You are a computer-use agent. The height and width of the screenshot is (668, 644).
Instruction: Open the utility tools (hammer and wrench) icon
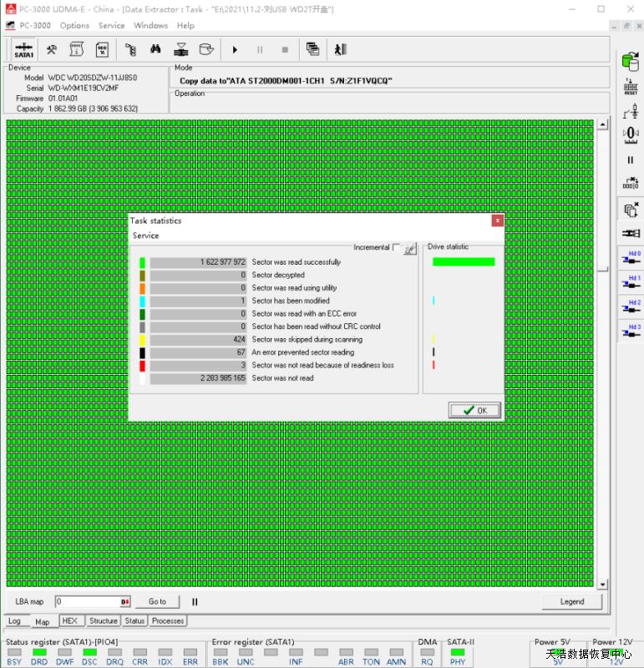52,49
